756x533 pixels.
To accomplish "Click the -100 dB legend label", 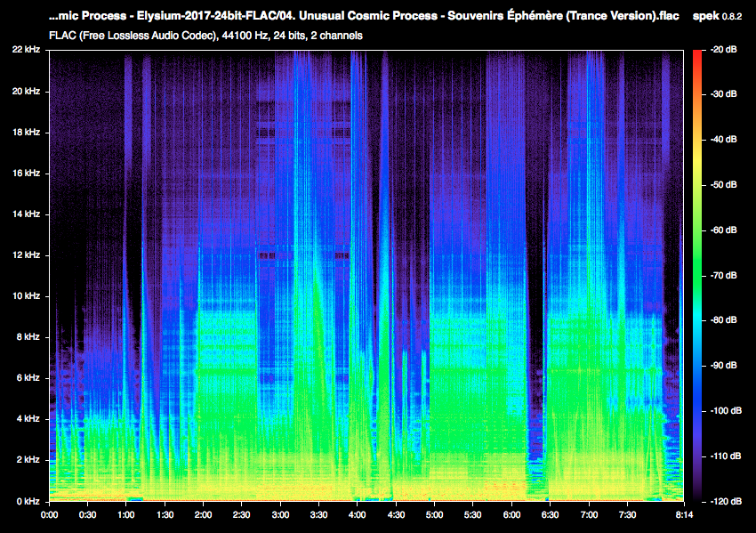I will [726, 410].
